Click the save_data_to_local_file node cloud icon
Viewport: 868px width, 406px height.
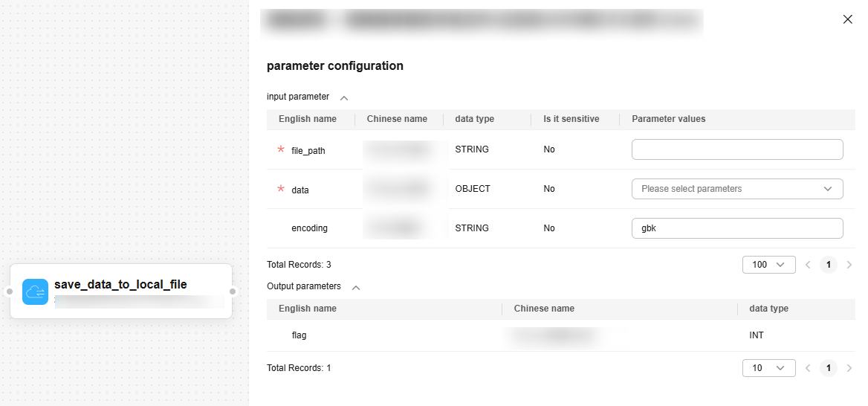35,291
